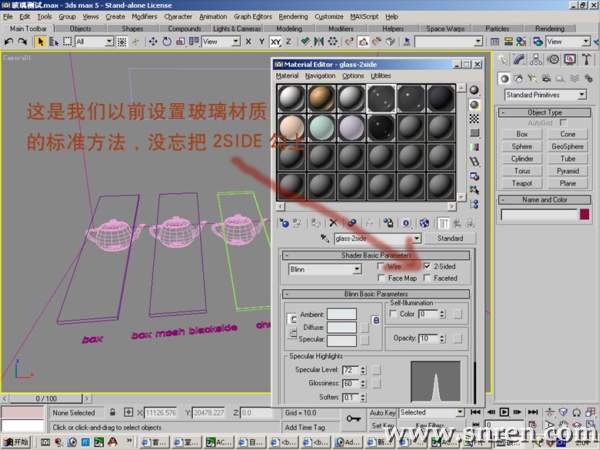Disable the 2-Sided checkbox
Screen dimensions: 600x450
427,266
